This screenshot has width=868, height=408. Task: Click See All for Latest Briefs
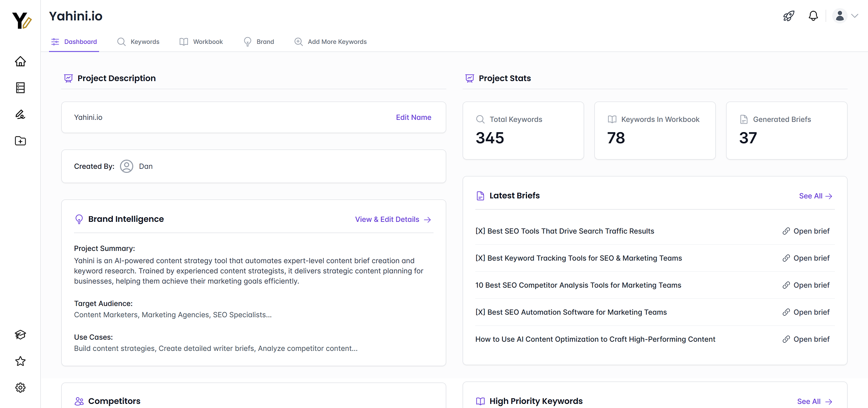(815, 196)
